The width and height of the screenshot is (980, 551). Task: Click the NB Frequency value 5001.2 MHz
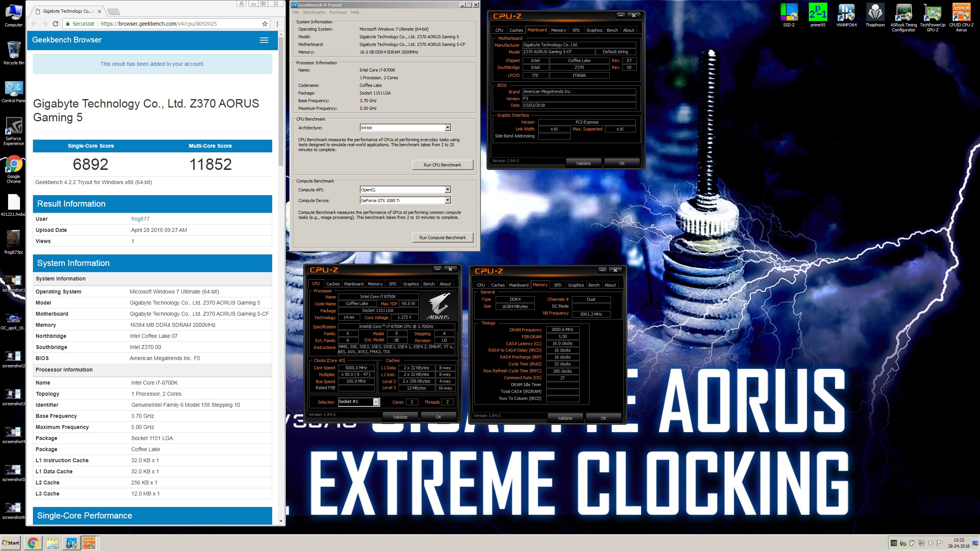(x=591, y=315)
